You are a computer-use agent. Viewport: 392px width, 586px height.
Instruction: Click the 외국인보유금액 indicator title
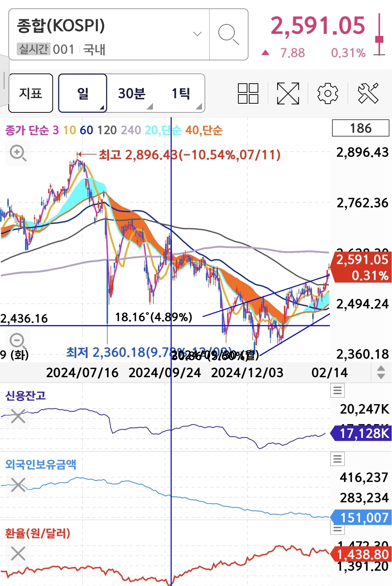pyautogui.click(x=41, y=464)
